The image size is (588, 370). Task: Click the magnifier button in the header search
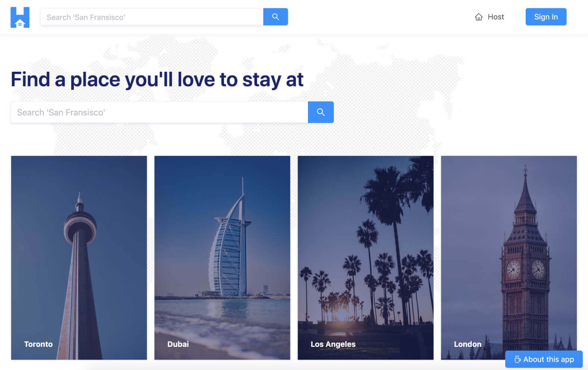pyautogui.click(x=276, y=17)
